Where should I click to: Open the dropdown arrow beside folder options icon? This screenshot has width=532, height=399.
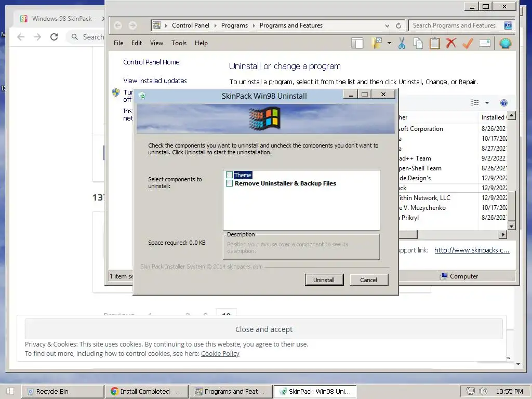click(x=389, y=43)
